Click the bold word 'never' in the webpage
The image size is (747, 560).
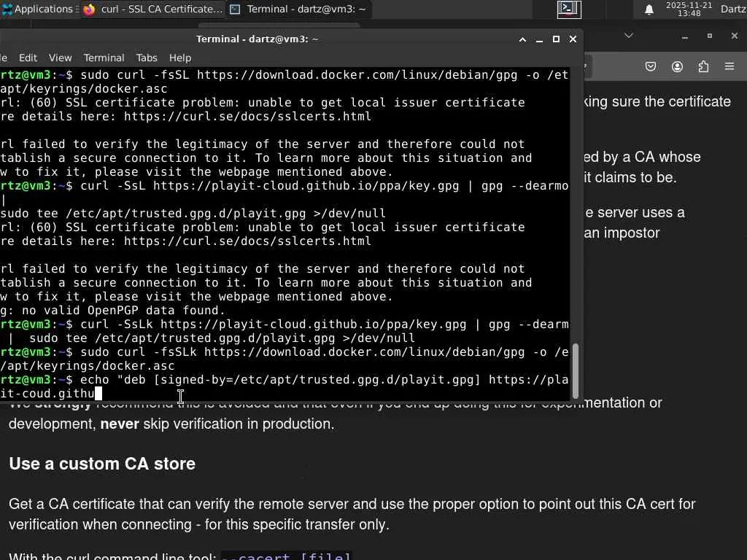[120, 424]
